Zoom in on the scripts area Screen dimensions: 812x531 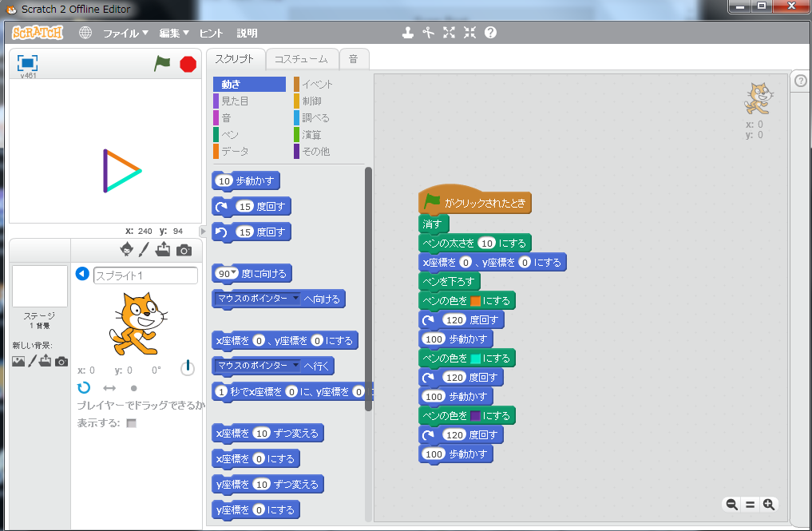coord(768,504)
